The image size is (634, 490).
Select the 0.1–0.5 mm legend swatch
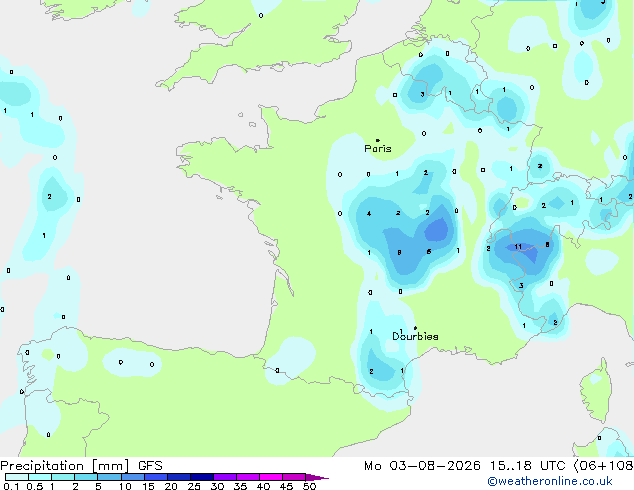[17, 477]
